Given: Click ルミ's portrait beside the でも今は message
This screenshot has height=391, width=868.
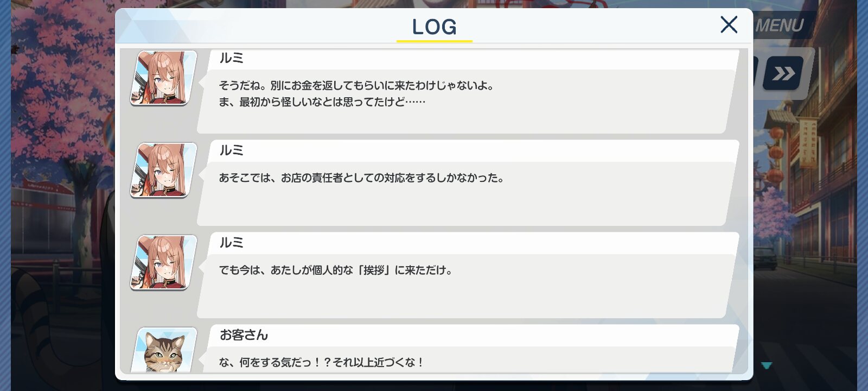Looking at the screenshot, I should 164,263.
